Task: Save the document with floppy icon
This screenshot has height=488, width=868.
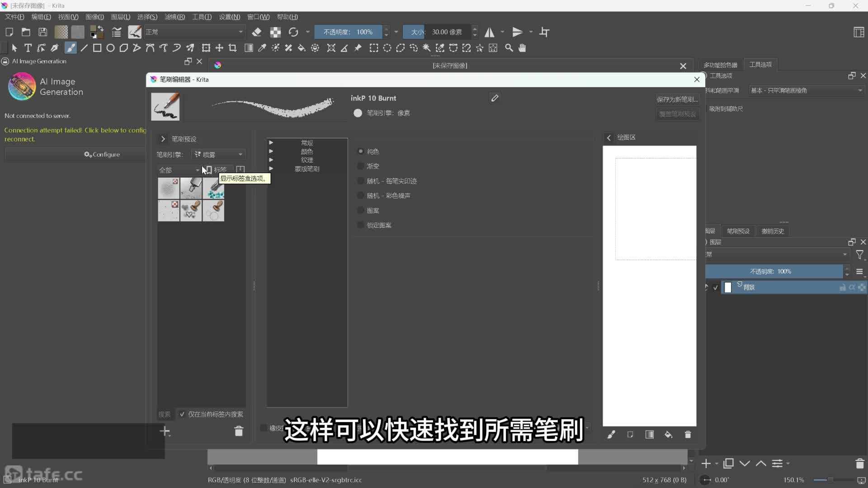Action: tap(42, 32)
